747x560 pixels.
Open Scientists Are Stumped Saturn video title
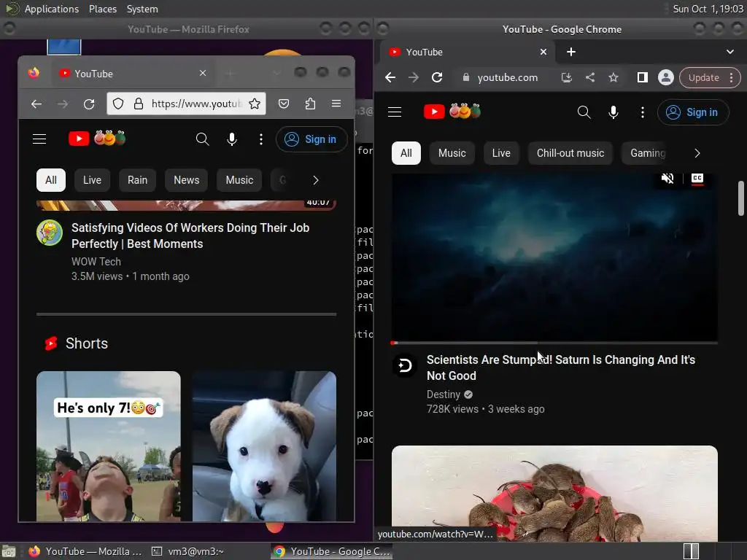(561, 367)
